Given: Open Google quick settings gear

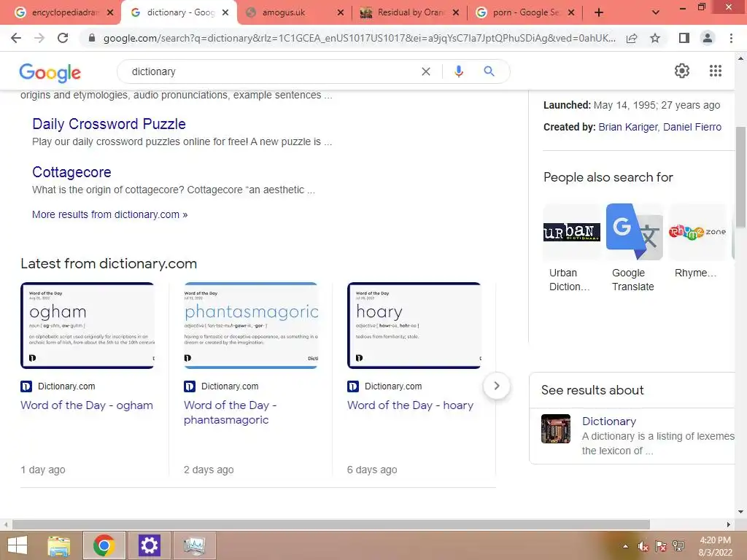Looking at the screenshot, I should click(x=682, y=71).
